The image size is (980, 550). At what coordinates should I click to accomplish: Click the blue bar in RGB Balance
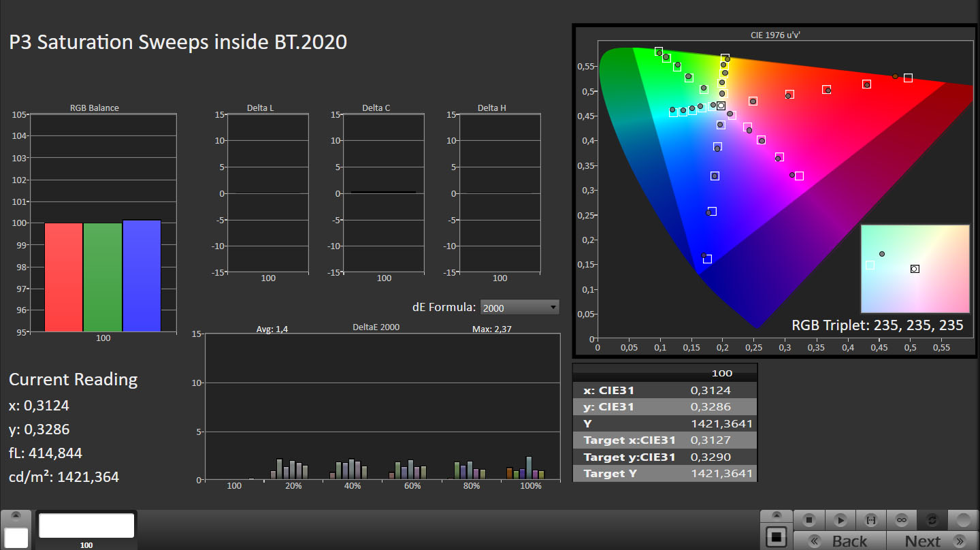[142, 276]
